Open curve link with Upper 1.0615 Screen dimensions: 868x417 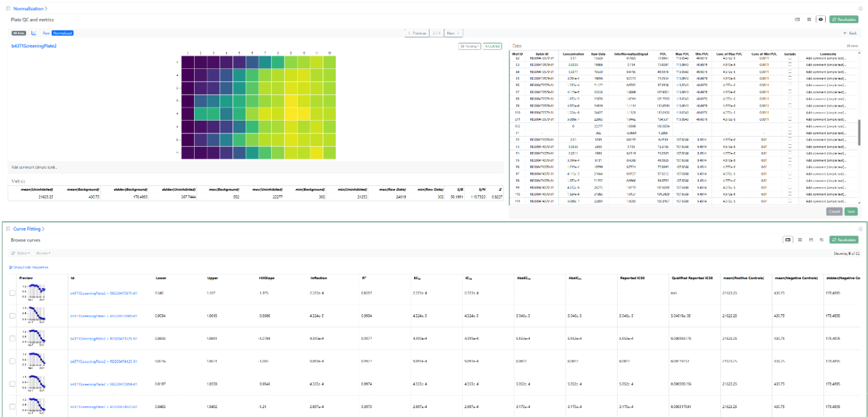[103, 316]
